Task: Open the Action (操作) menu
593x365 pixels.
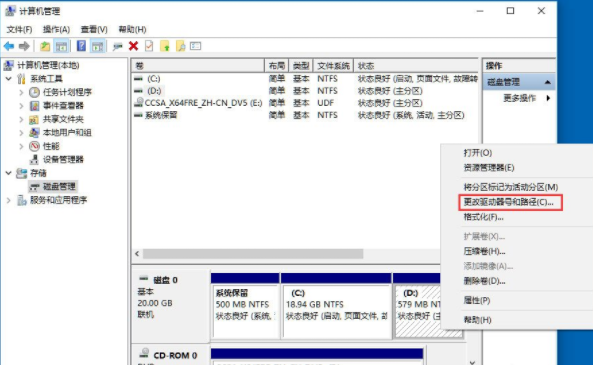Action: (56, 29)
